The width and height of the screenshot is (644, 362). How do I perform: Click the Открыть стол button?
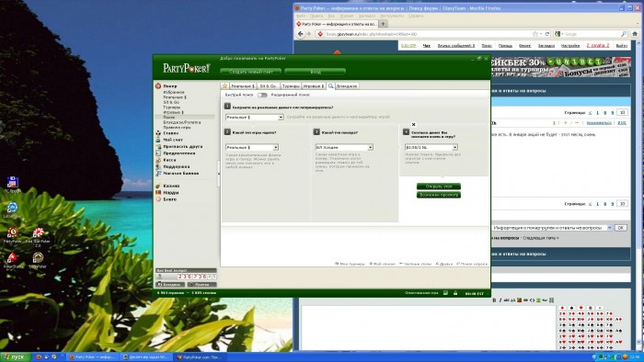tap(439, 187)
